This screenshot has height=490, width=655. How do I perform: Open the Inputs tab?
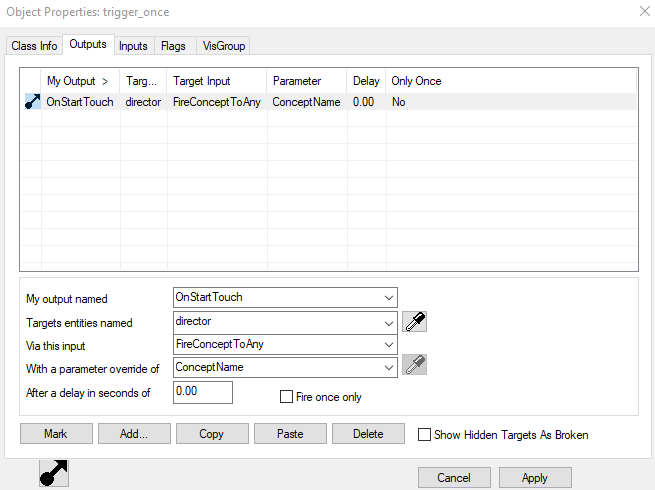[133, 46]
